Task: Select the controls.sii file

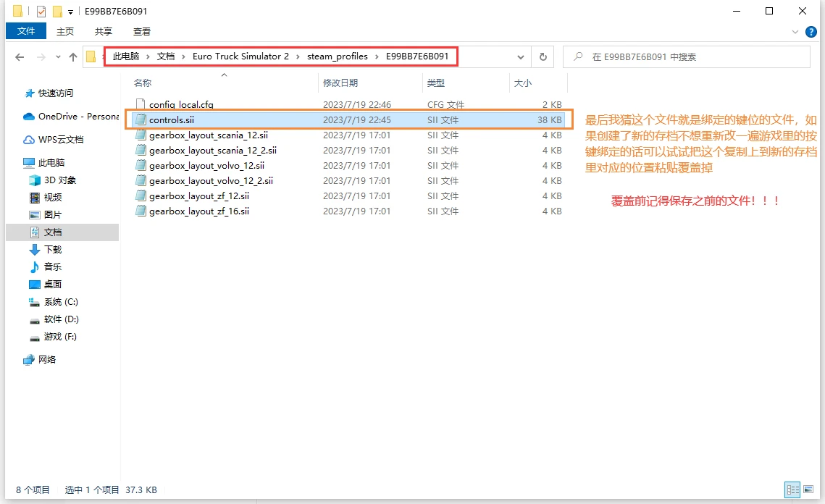Action: click(x=347, y=120)
